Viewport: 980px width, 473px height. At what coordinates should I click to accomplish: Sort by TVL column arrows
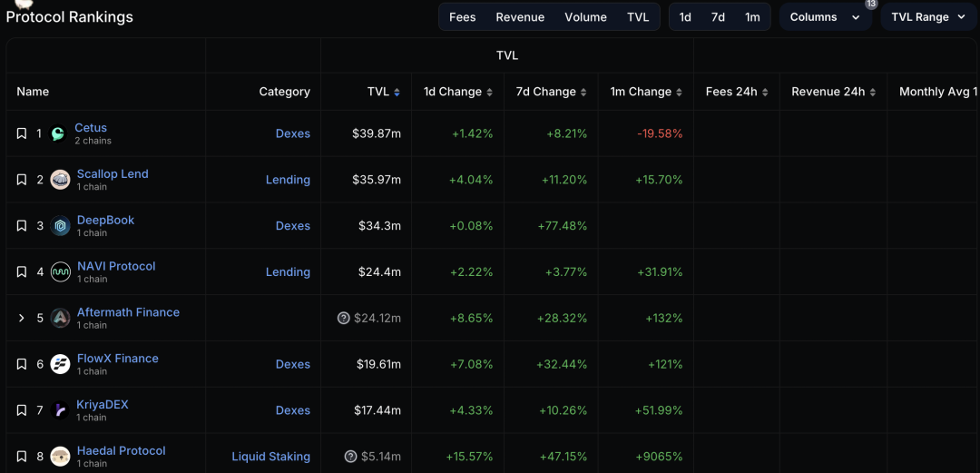point(397,92)
